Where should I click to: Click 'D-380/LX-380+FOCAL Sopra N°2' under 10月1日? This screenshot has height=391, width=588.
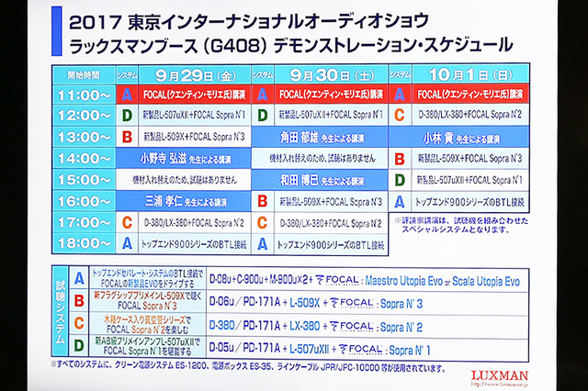coord(469,114)
